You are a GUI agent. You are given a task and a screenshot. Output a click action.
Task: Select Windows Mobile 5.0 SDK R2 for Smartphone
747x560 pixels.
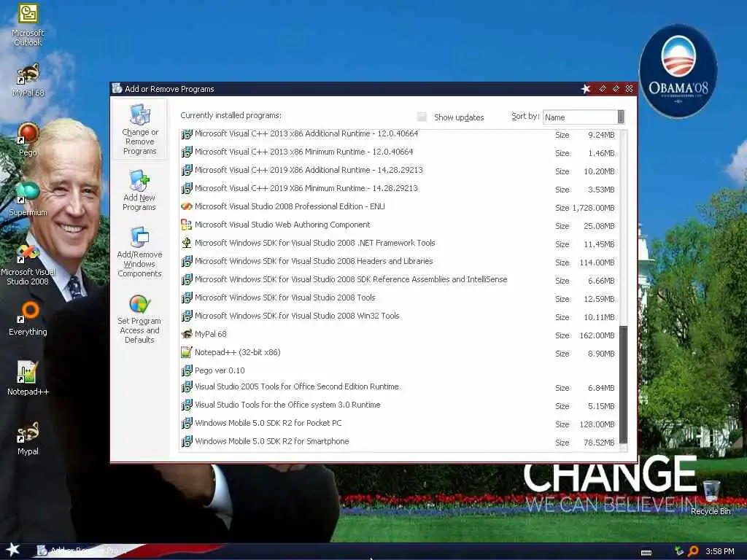(x=399, y=441)
